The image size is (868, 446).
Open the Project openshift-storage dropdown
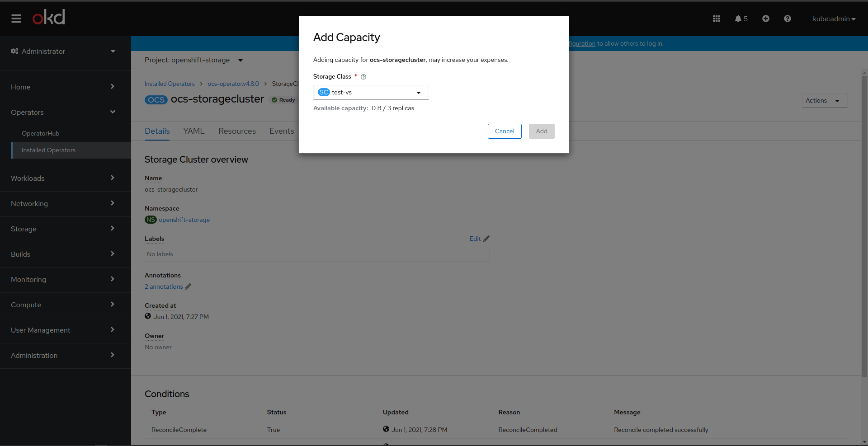click(x=193, y=60)
